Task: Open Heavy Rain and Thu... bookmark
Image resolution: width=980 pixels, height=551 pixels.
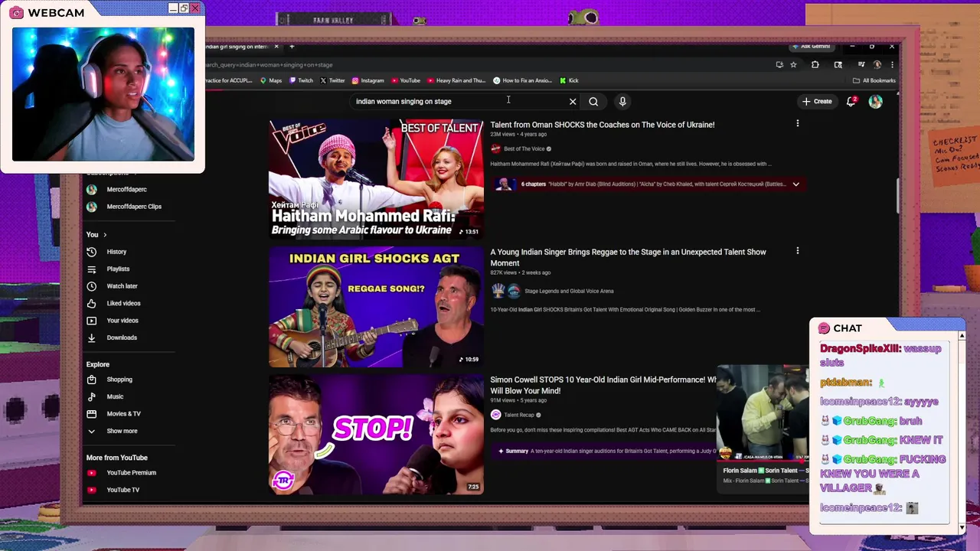Action: 456,80
